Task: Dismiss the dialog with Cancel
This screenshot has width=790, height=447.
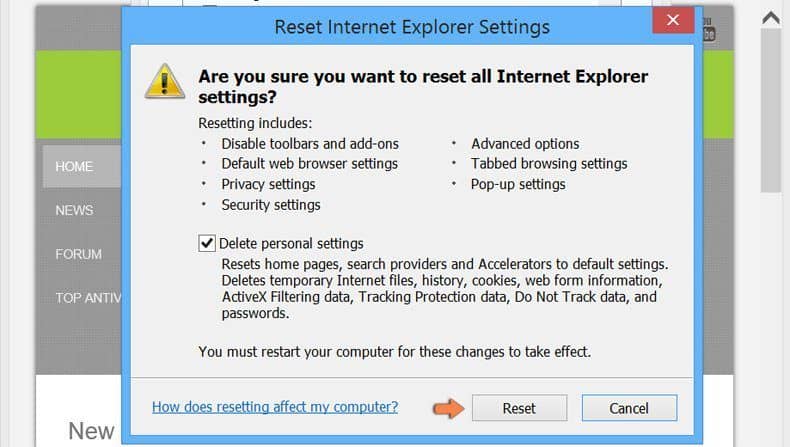Action: 629,408
